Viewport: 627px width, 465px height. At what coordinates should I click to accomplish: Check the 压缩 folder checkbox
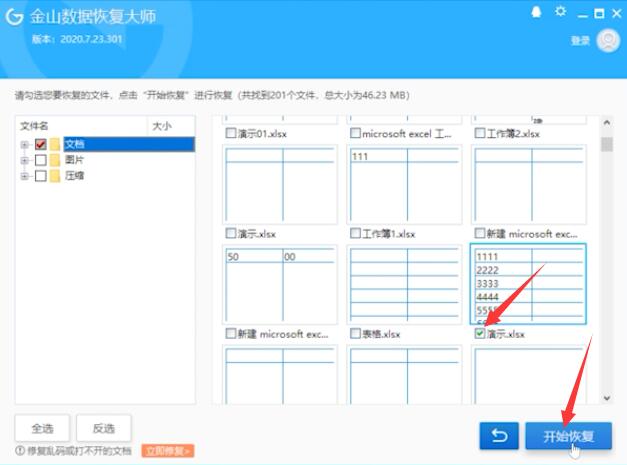pos(41,176)
